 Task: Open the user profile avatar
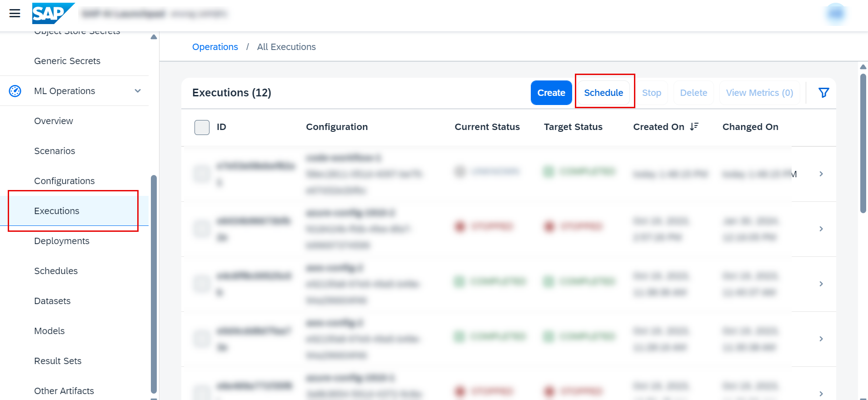pos(835,14)
